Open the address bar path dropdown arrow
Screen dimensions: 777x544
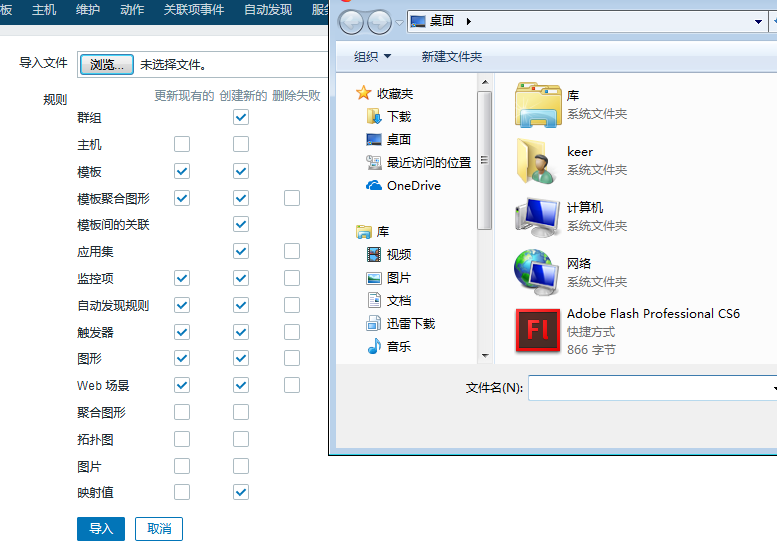[759, 21]
